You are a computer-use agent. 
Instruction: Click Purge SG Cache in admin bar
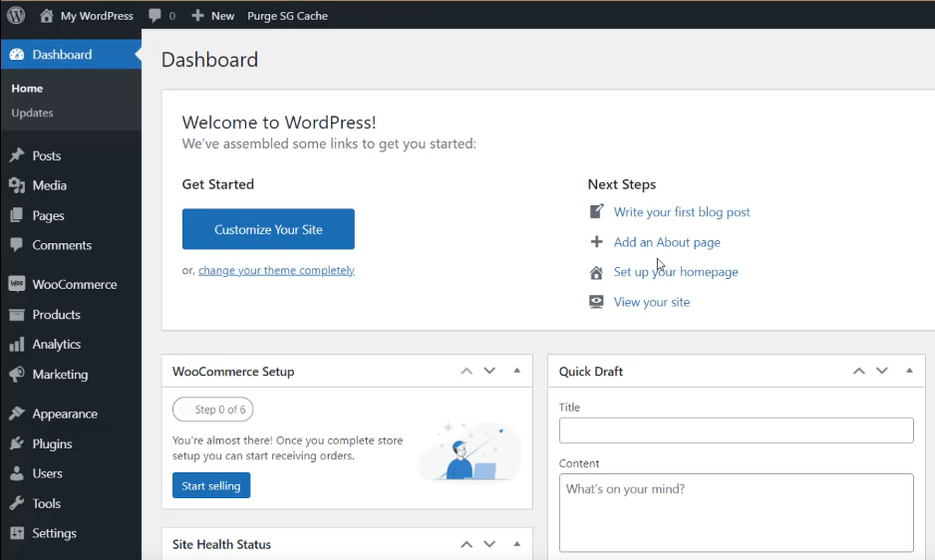click(x=287, y=16)
